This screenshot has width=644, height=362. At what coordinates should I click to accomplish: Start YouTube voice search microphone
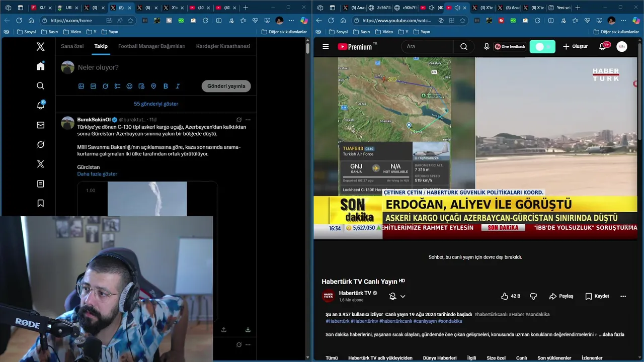point(487,47)
